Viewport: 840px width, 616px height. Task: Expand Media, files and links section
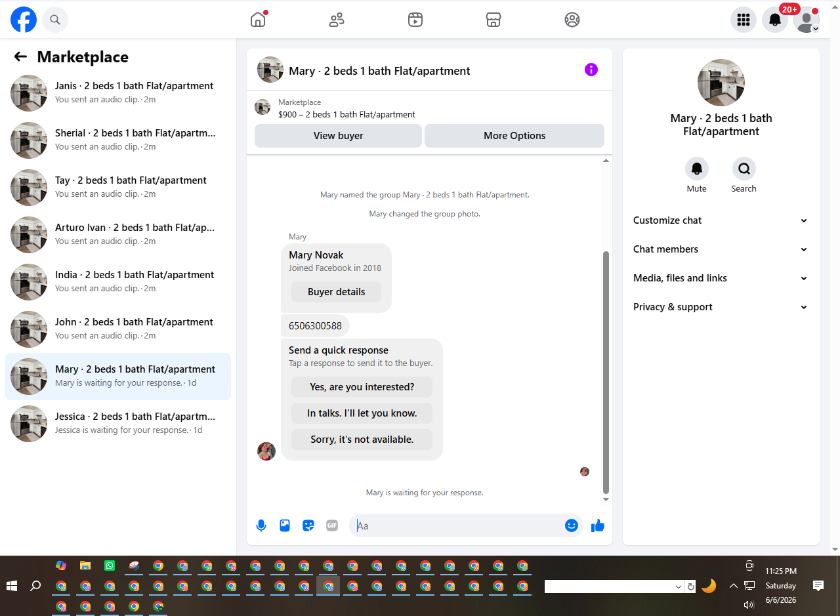pos(721,278)
